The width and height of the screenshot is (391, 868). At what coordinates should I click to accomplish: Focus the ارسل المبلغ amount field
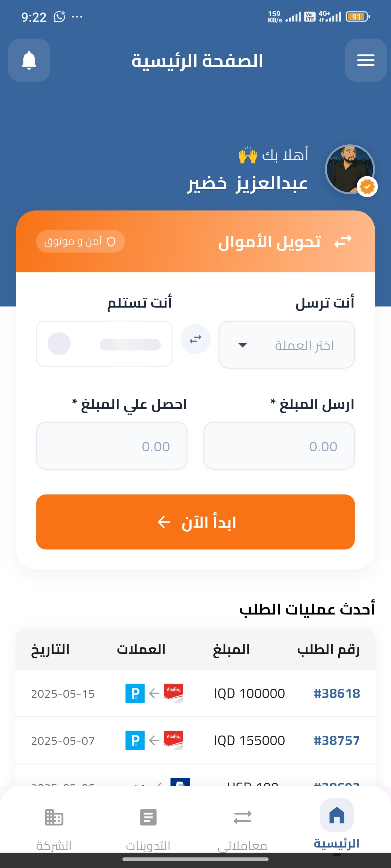pyautogui.click(x=279, y=446)
